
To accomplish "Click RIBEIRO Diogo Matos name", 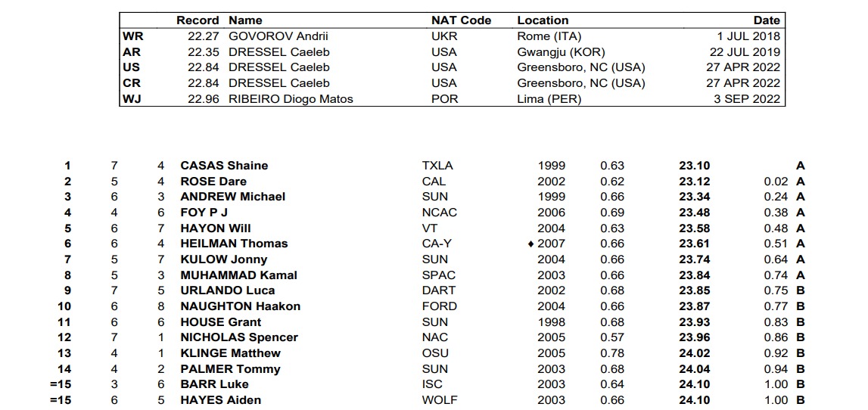I will [291, 98].
